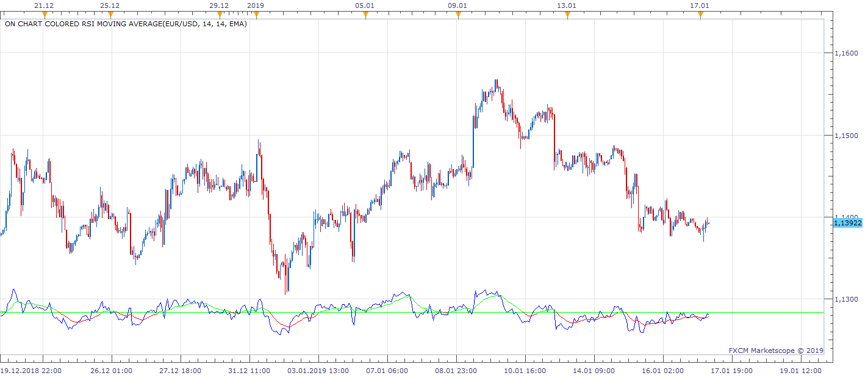Click the 10.01 16:00 time label

click(x=525, y=371)
